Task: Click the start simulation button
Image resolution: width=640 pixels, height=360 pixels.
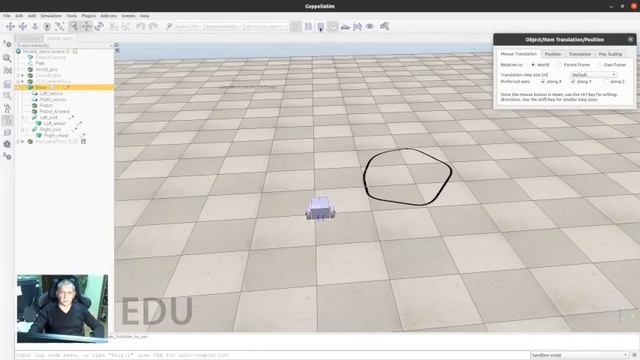Action: tap(296, 27)
